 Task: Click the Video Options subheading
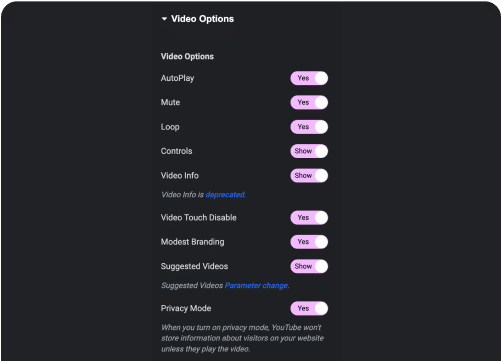187,56
